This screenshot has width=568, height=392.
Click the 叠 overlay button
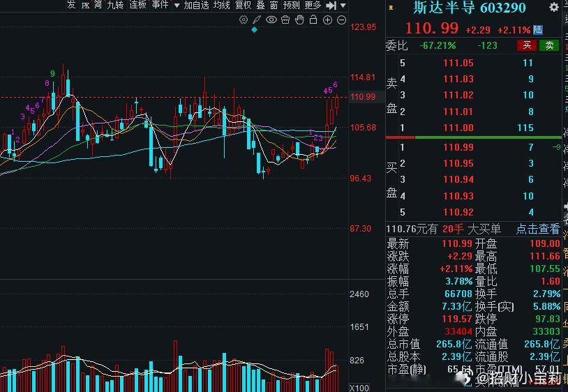tap(261, 5)
